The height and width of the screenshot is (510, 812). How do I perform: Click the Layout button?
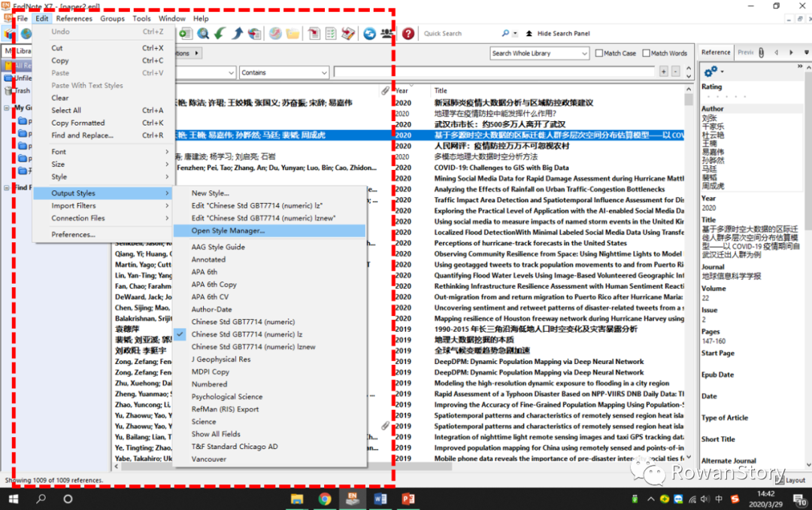pyautogui.click(x=790, y=480)
